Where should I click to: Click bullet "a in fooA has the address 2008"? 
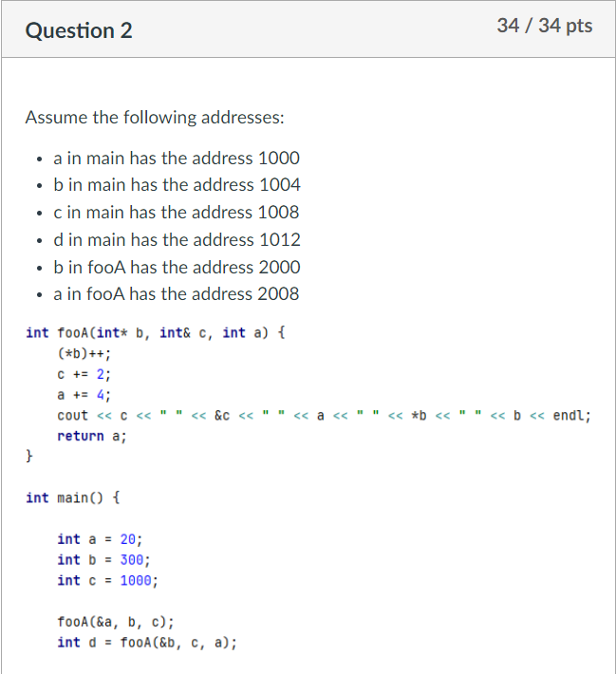(x=177, y=294)
